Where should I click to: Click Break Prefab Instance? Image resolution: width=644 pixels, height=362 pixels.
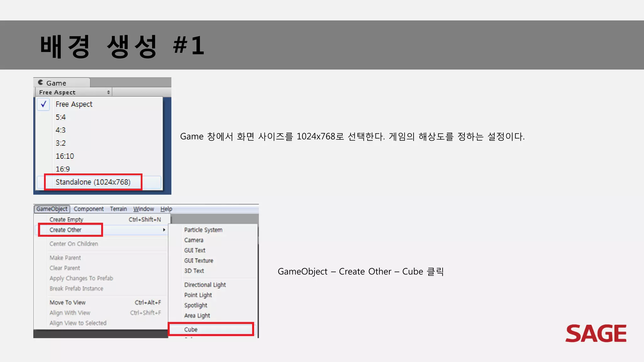pyautogui.click(x=76, y=288)
